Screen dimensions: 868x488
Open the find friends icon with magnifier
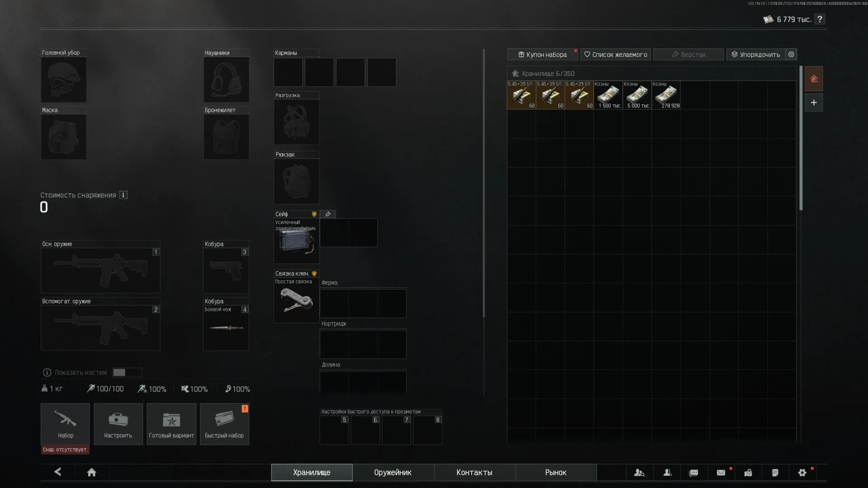click(639, 473)
